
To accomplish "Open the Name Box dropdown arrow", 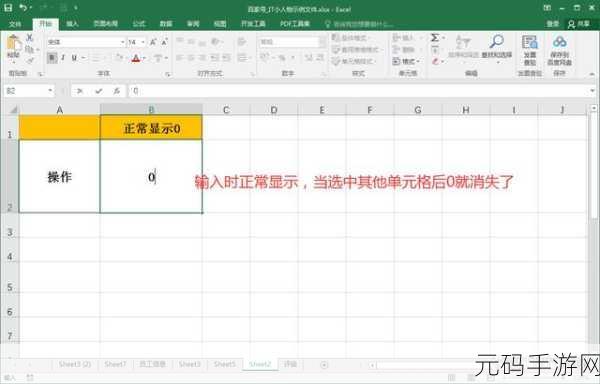I will (50, 91).
